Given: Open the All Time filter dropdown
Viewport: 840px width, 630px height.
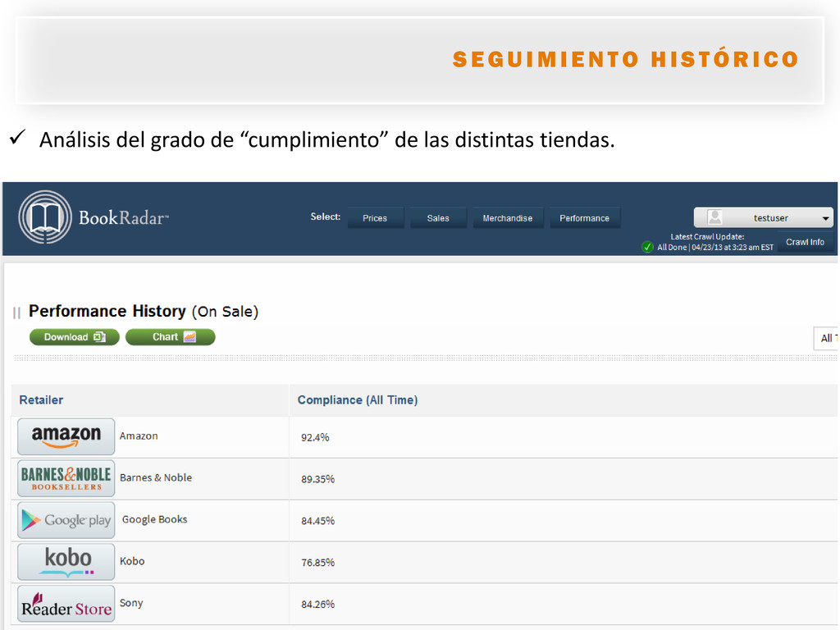Looking at the screenshot, I should (826, 338).
